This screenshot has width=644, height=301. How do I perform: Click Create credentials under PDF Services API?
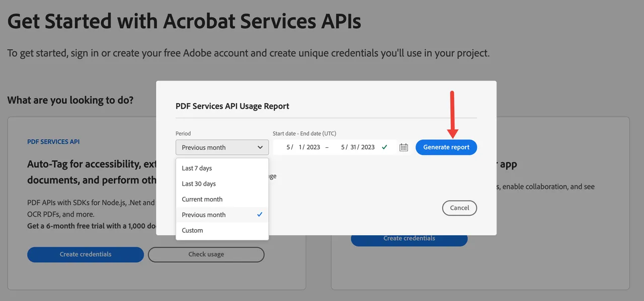pos(86,254)
